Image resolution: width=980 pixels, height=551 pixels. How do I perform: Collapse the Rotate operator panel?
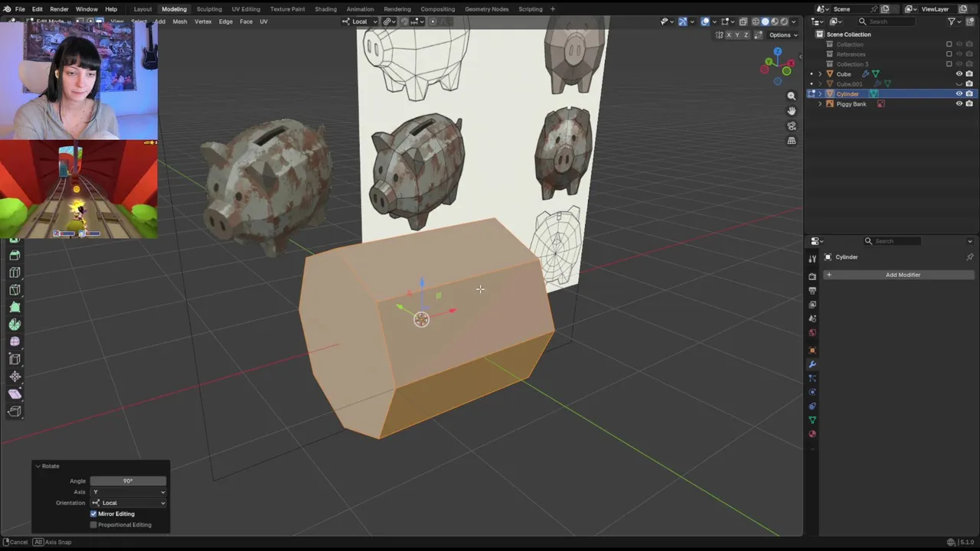[38, 466]
